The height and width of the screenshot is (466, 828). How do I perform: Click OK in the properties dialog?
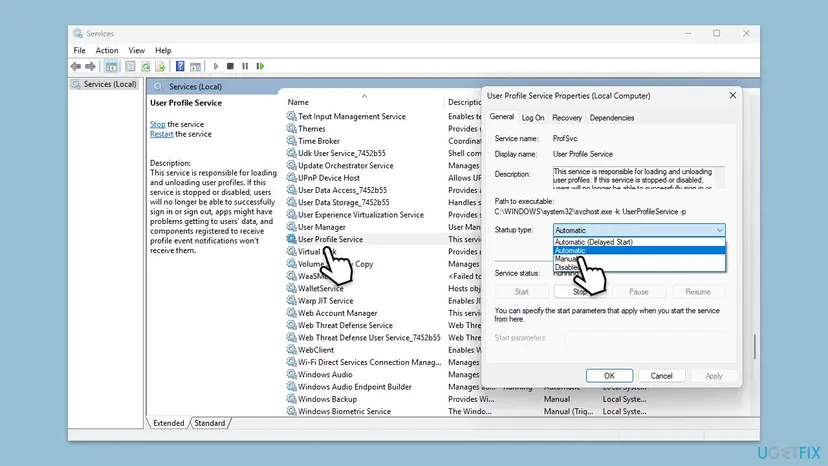pyautogui.click(x=609, y=376)
